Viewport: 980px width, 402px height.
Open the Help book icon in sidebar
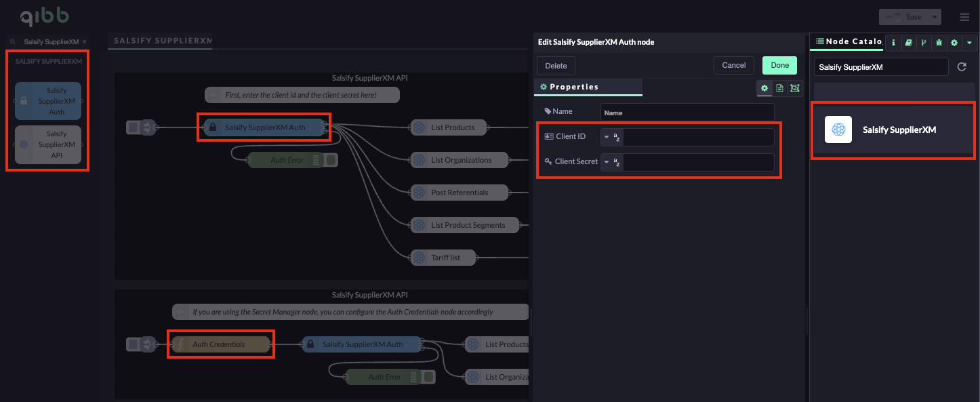[x=908, y=43]
